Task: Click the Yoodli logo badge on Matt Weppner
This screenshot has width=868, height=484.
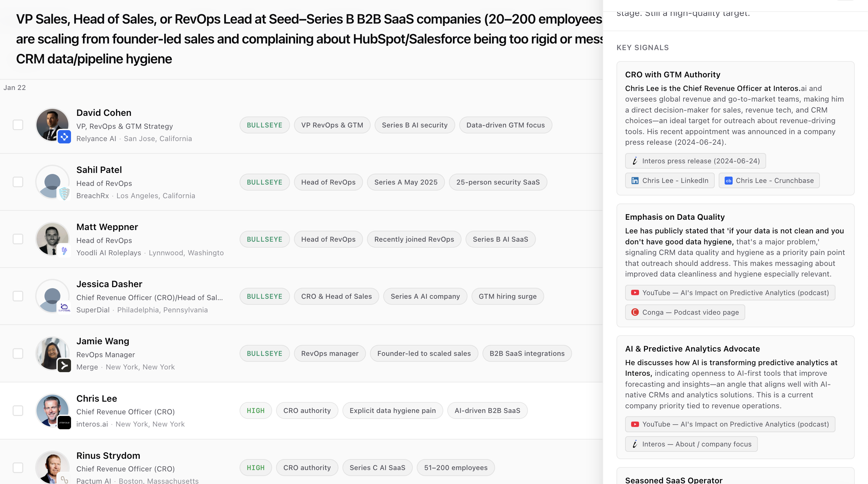Action: coord(64,251)
